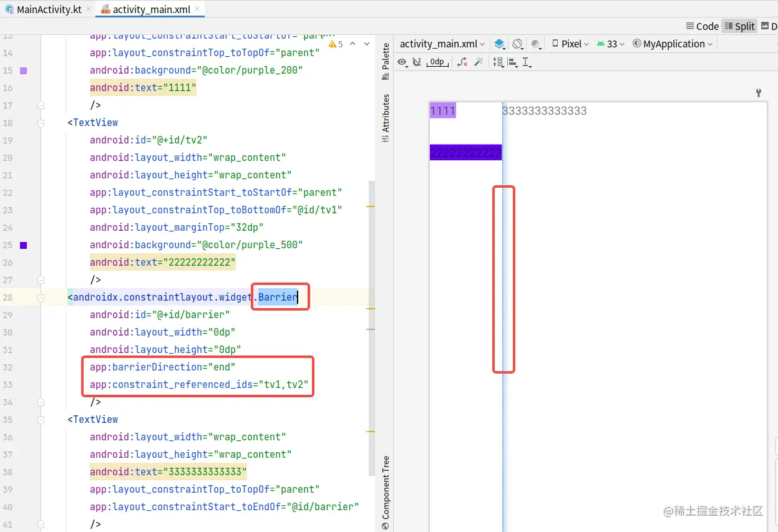This screenshot has height=532, width=778.
Task: Toggle the Autoconnect magnet icon
Action: pos(417,62)
